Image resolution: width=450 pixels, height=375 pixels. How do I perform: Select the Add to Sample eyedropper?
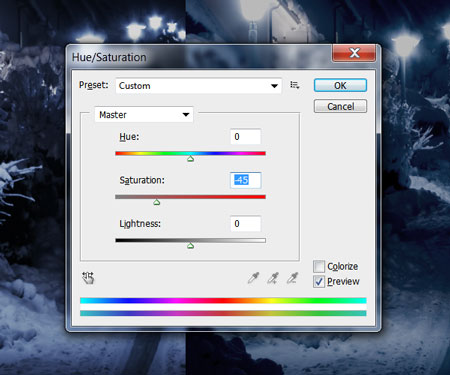[273, 278]
